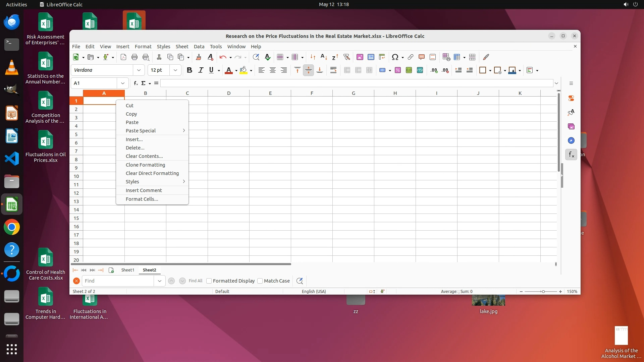Toggle Wrap Text in toolbar
Viewport: 644px width, 362px height.
point(333,70)
